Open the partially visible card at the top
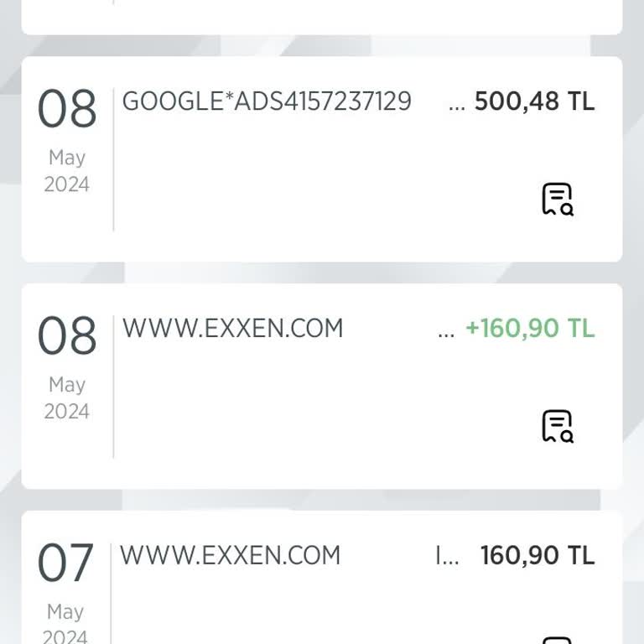The width and height of the screenshot is (644, 644). 322,17
